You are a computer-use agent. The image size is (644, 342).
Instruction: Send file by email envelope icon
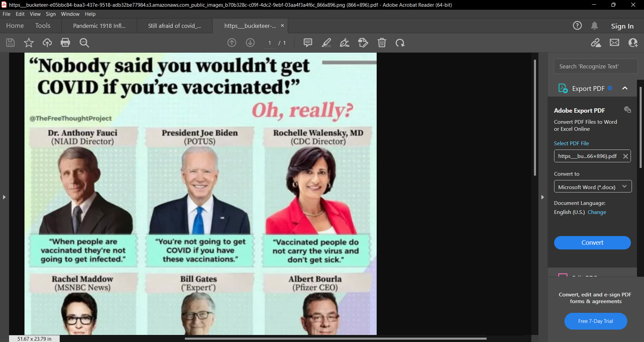pyautogui.click(x=614, y=43)
